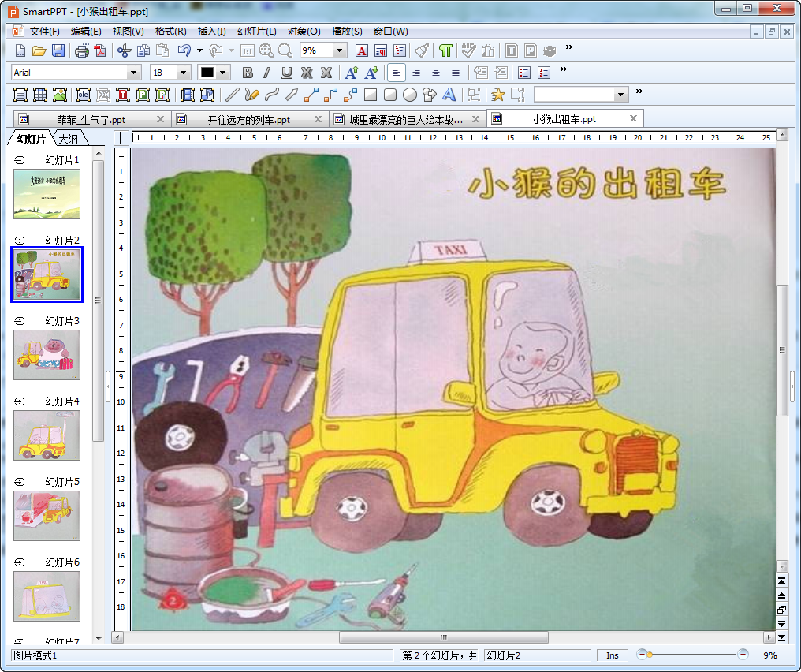This screenshot has width=801, height=672.
Task: Select the ellipse shape tool
Action: [x=410, y=95]
